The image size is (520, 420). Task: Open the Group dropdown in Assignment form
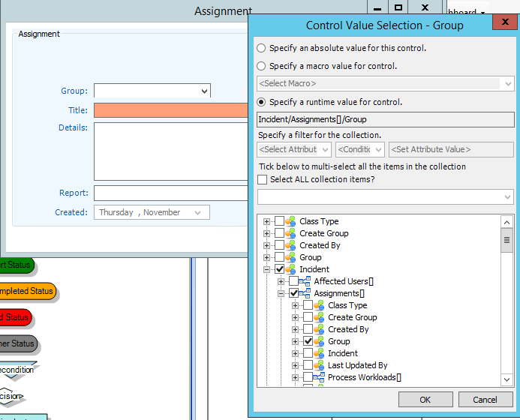(204, 91)
